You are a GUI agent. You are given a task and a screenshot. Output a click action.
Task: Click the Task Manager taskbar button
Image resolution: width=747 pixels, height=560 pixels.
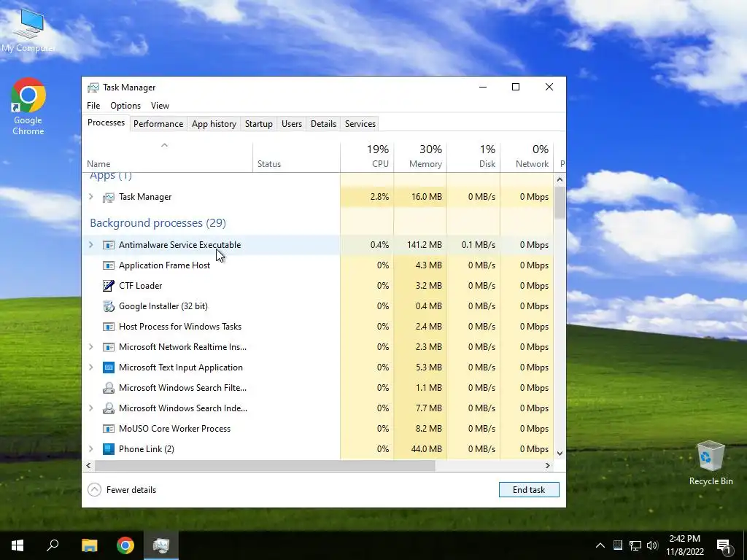pyautogui.click(x=161, y=545)
